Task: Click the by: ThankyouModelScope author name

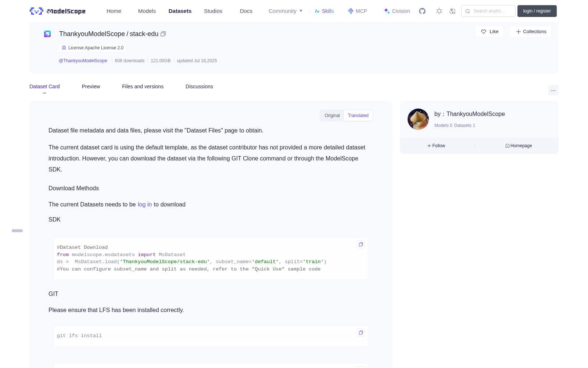Action: pyautogui.click(x=470, y=114)
